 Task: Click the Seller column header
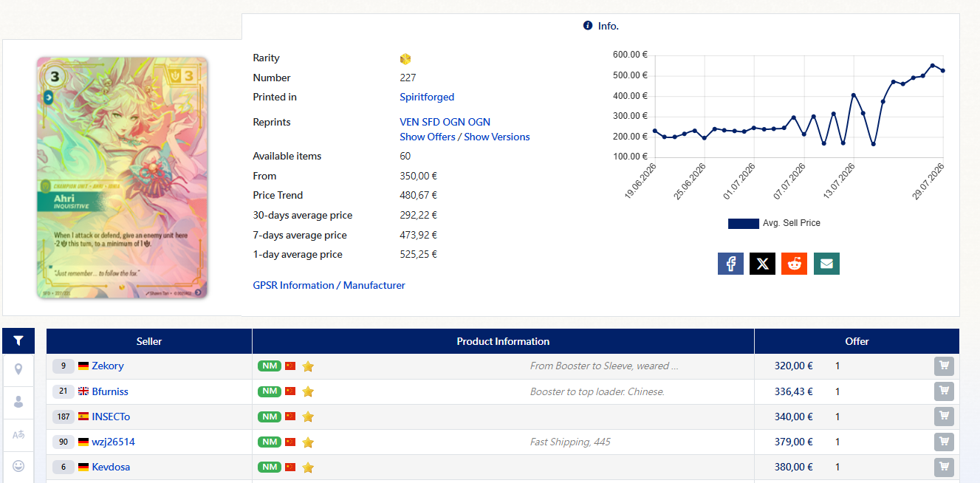click(149, 341)
